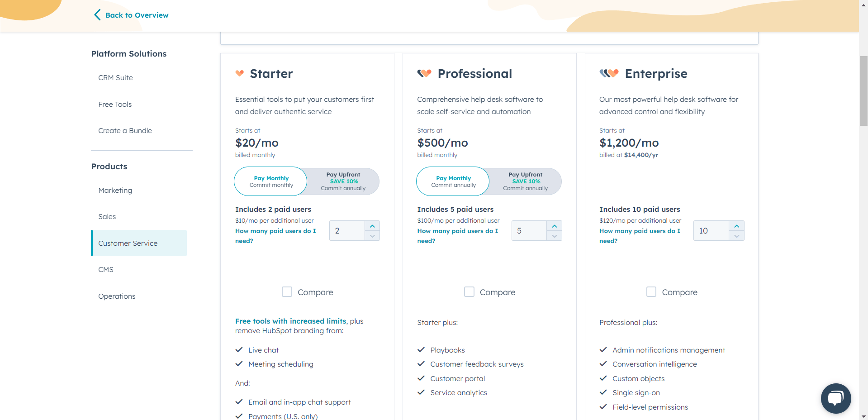Image resolution: width=868 pixels, height=420 pixels.
Task: Click the scrollbar down arrow
Action: point(863,416)
